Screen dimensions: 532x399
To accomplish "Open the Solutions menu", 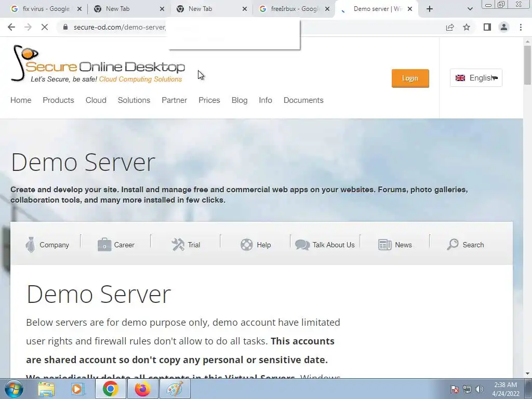I will pyautogui.click(x=134, y=100).
